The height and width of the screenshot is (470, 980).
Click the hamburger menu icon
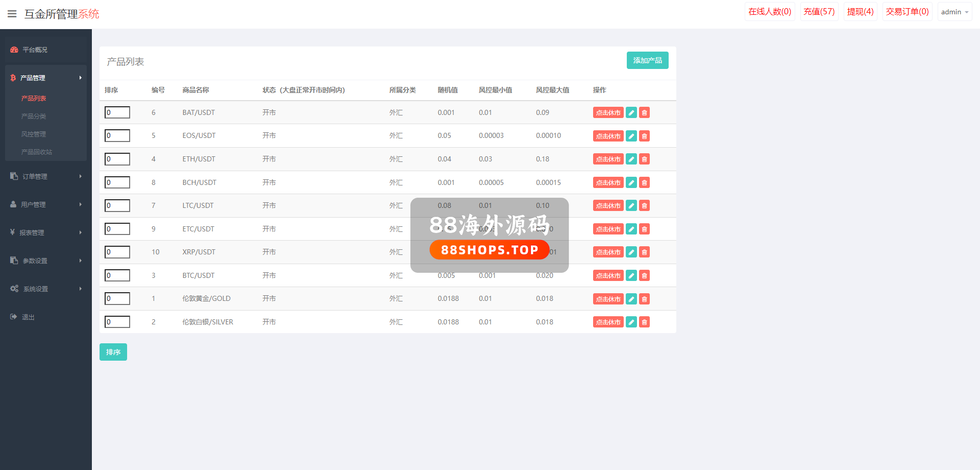pos(12,14)
